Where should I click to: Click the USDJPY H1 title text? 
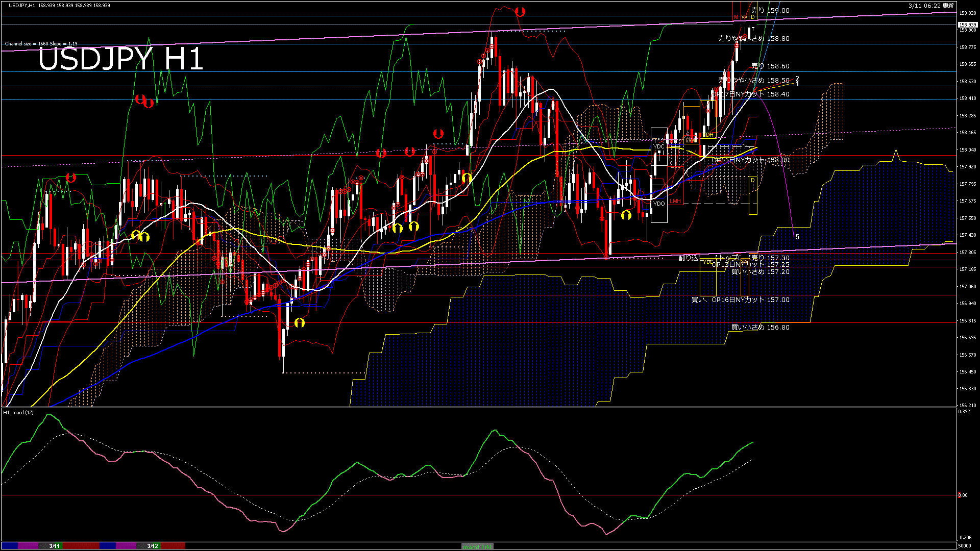121,59
